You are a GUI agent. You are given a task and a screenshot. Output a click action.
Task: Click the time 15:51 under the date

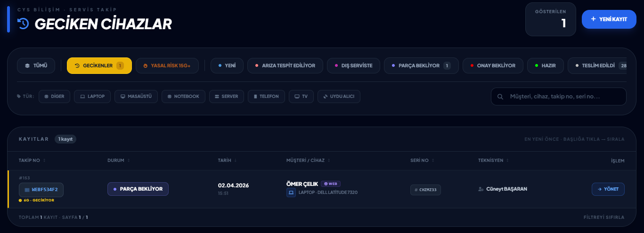[223, 193]
